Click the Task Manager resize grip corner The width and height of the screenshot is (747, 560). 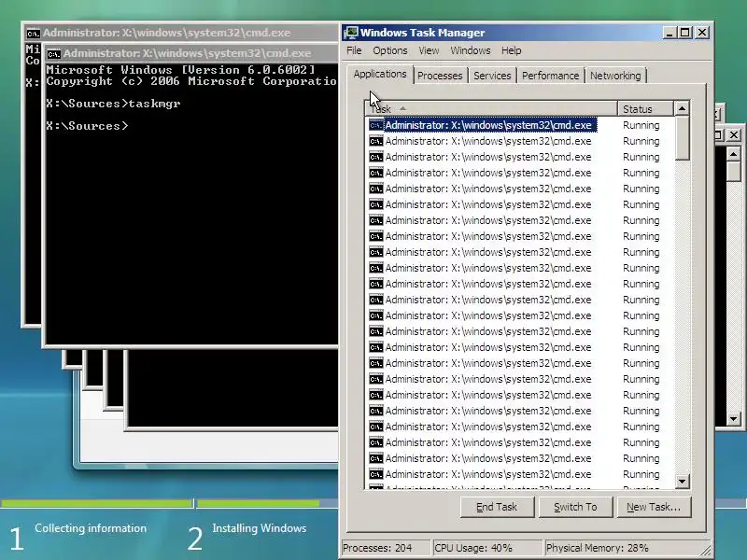click(x=706, y=550)
